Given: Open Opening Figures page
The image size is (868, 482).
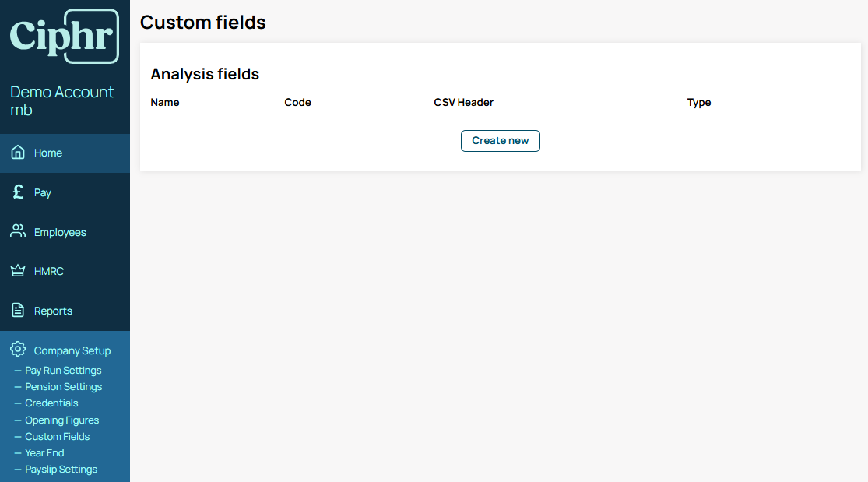Looking at the screenshot, I should coord(62,420).
